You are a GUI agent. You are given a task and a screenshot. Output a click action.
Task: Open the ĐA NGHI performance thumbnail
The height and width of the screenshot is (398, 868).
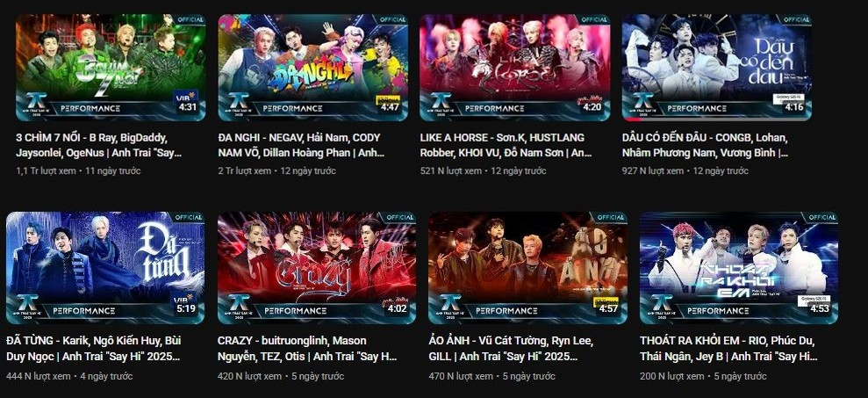(x=312, y=67)
